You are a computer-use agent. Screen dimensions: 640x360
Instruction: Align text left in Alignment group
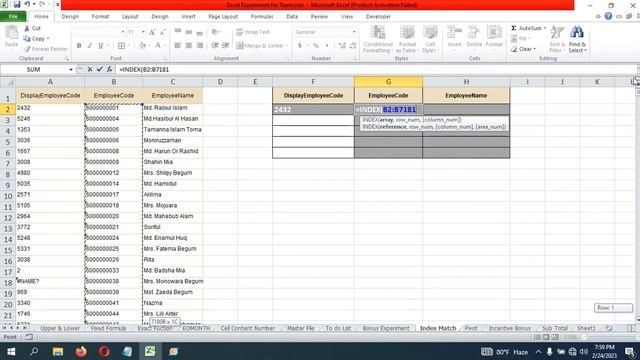click(178, 45)
